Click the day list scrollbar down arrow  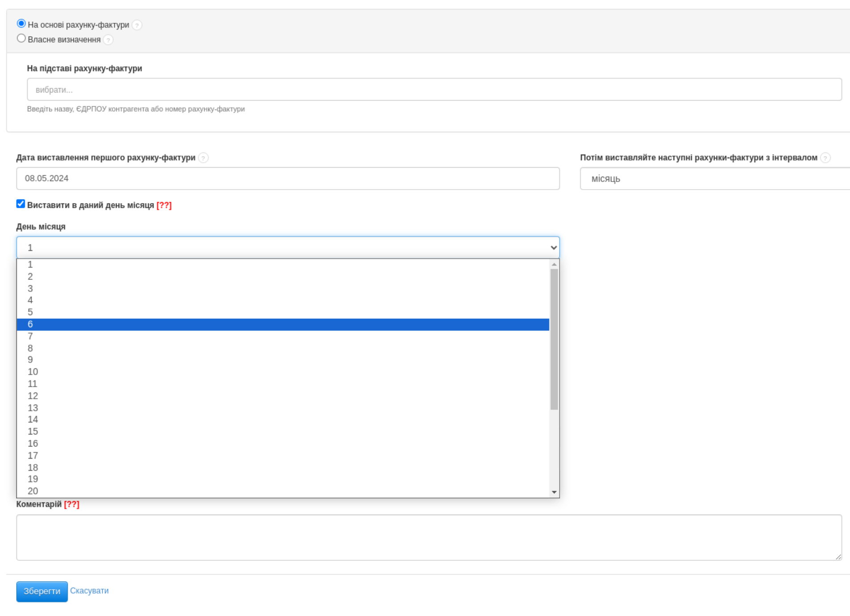[x=554, y=492]
